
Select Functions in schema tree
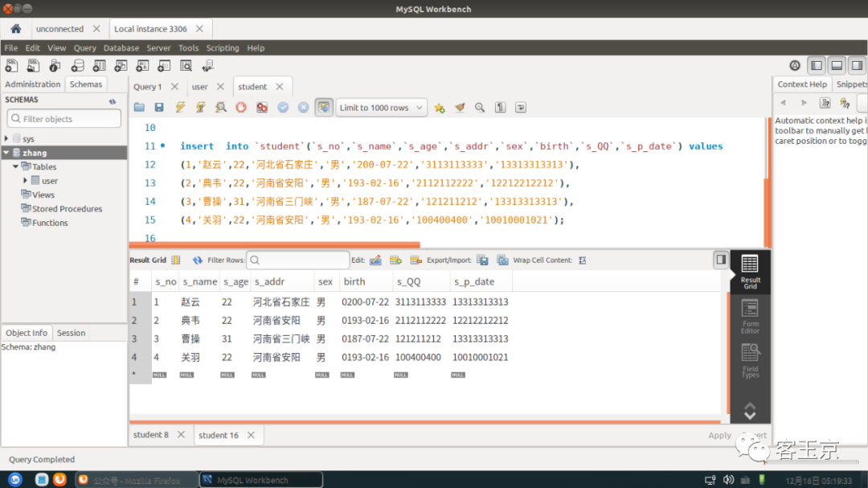pos(49,223)
